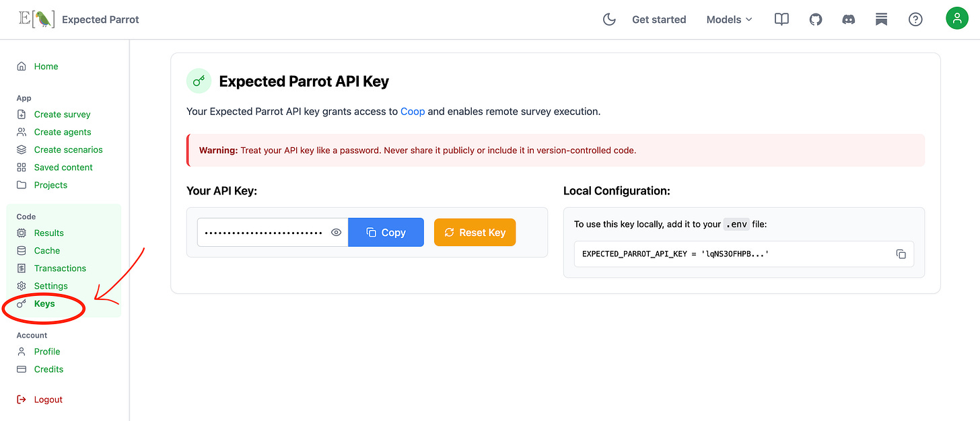Follow the Coop link in the description
Screen dimensions: 980x421
pyautogui.click(x=413, y=112)
